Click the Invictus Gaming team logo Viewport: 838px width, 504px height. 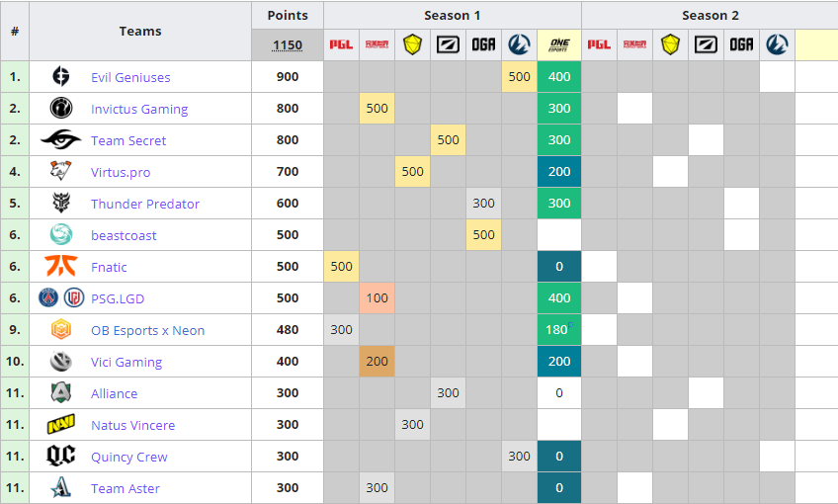point(61,109)
